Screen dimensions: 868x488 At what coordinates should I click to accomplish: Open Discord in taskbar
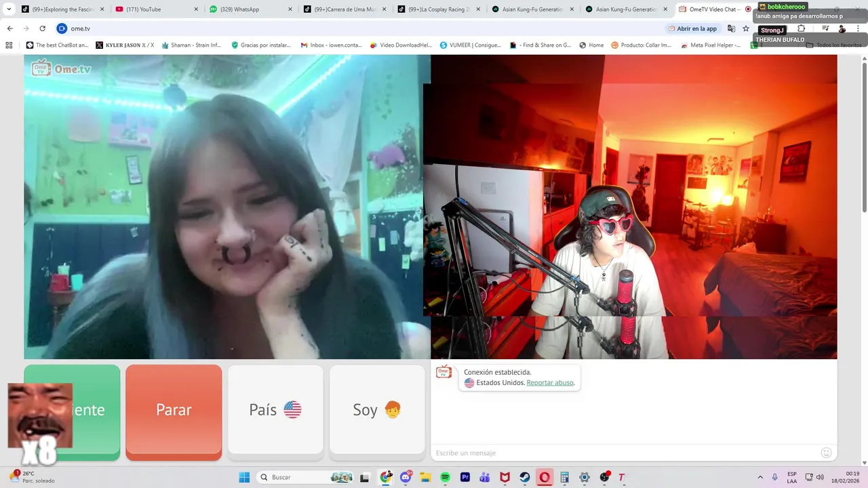[406, 477]
